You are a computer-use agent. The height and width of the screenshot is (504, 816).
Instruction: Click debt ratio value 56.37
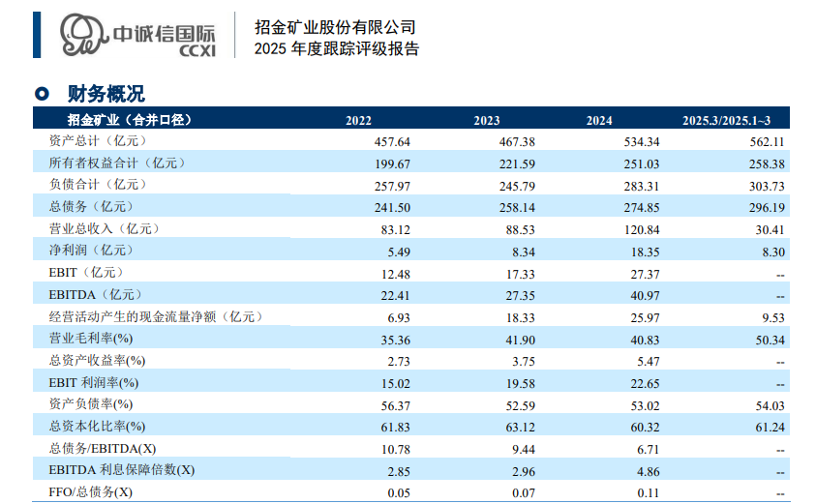(396, 405)
